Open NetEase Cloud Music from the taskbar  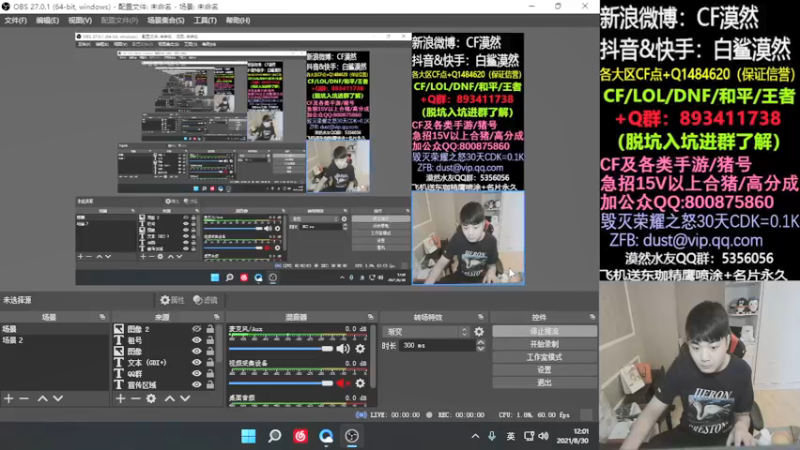(x=301, y=436)
